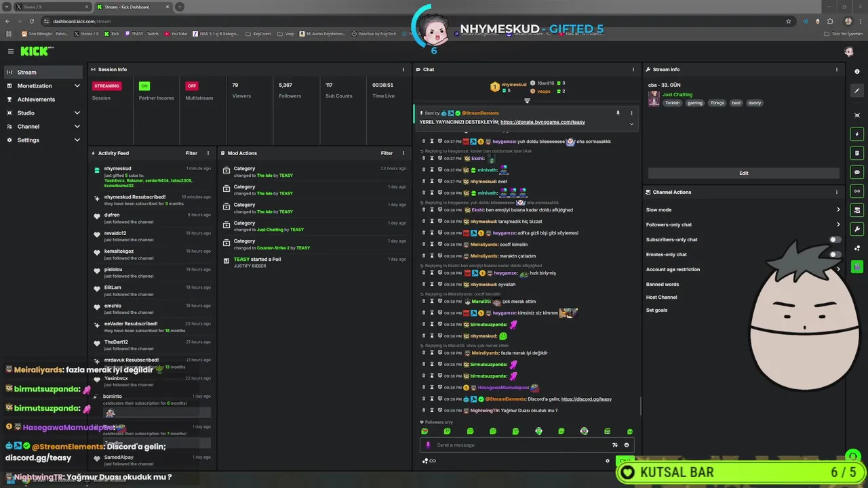Toggle the broadcast signal widget in right toolbar

pyautogui.click(x=858, y=191)
